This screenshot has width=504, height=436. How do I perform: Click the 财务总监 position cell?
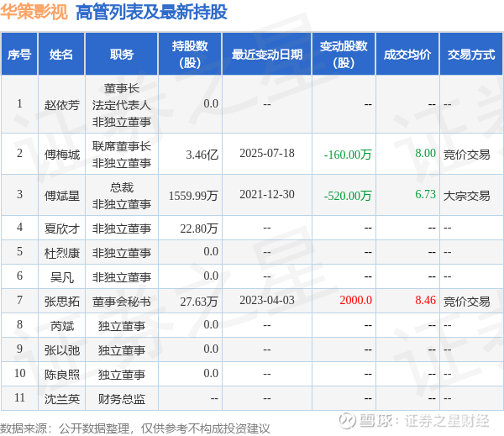(122, 399)
